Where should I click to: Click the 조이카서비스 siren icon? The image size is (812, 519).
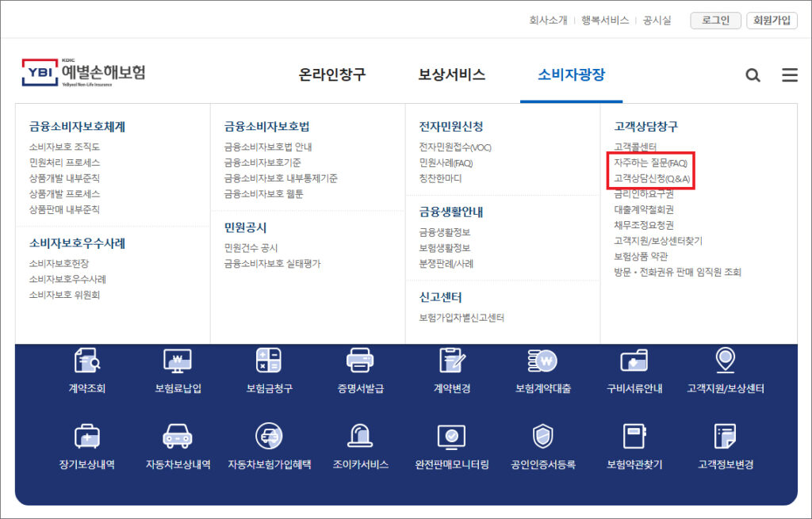coord(360,436)
